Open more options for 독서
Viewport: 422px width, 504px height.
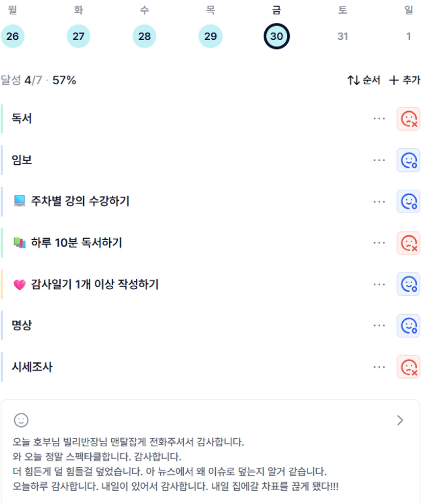(x=379, y=119)
